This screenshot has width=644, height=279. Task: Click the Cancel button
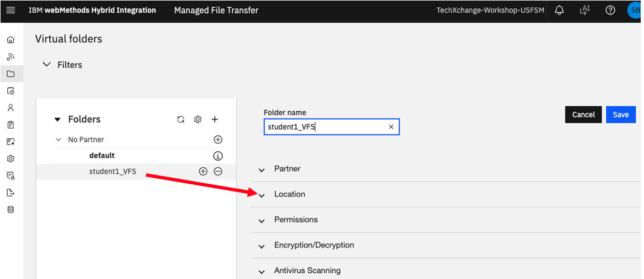click(x=583, y=115)
